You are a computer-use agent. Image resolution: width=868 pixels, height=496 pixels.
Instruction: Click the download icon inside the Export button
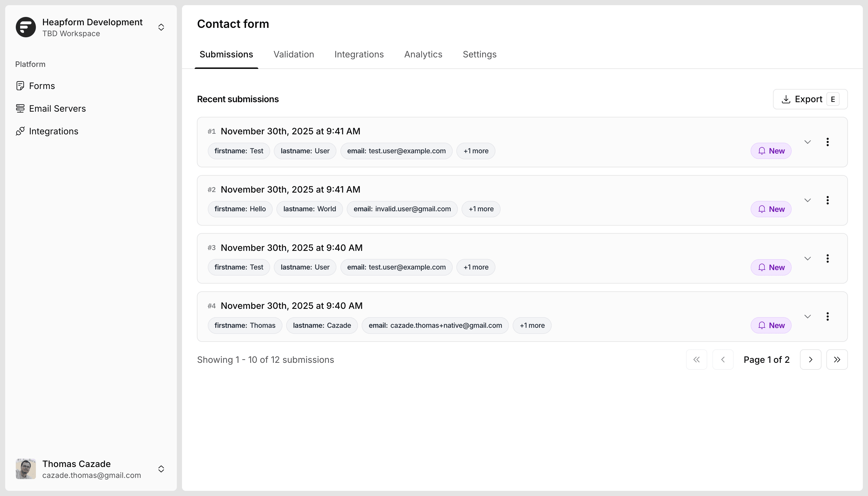[x=786, y=99]
